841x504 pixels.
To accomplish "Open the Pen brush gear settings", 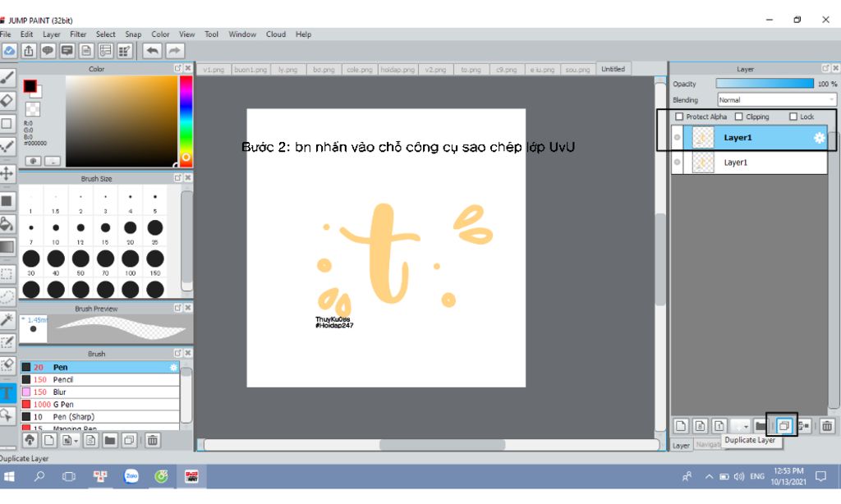I will 173,367.
